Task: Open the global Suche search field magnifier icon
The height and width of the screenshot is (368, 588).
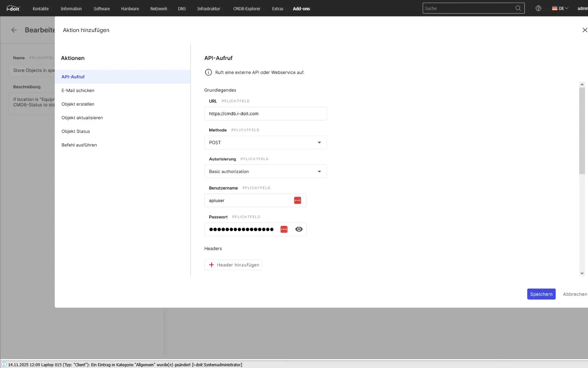Action: click(518, 8)
